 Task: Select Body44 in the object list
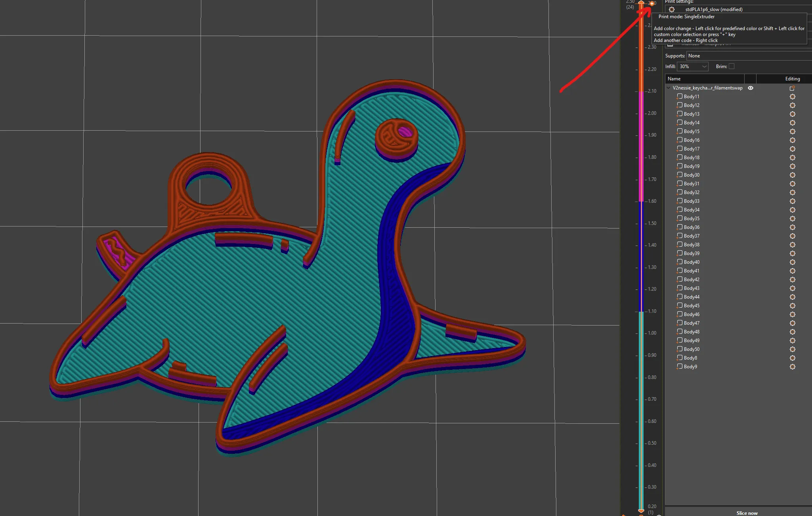(692, 297)
